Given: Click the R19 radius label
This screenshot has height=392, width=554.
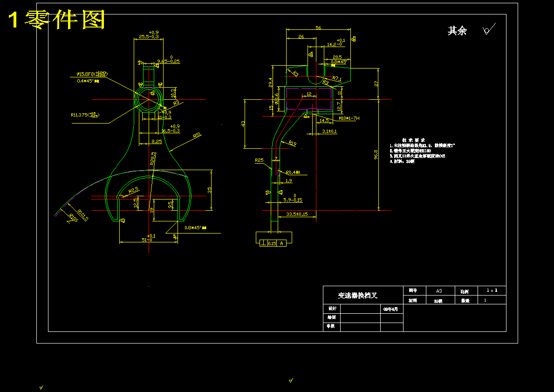Looking at the screenshot, I should (292, 143).
